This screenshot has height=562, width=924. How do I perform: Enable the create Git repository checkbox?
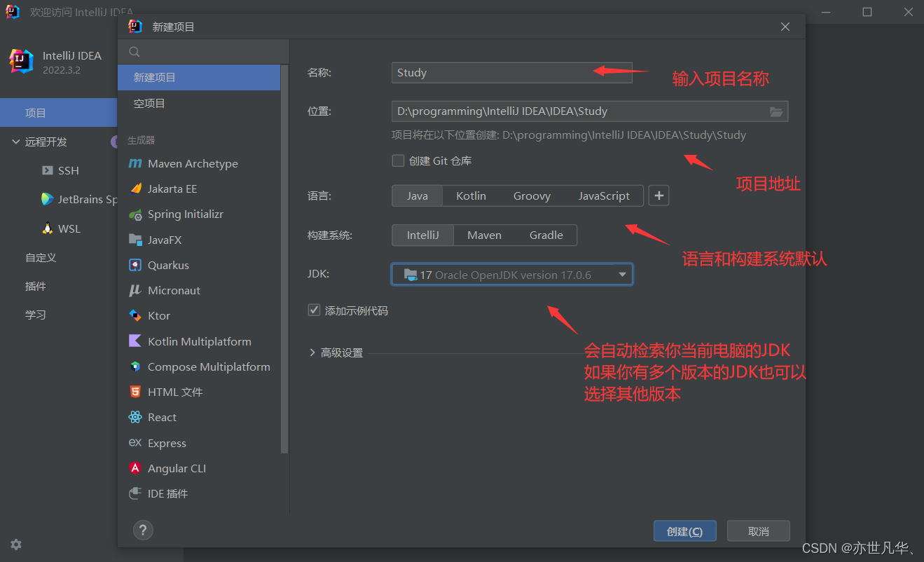pyautogui.click(x=398, y=160)
